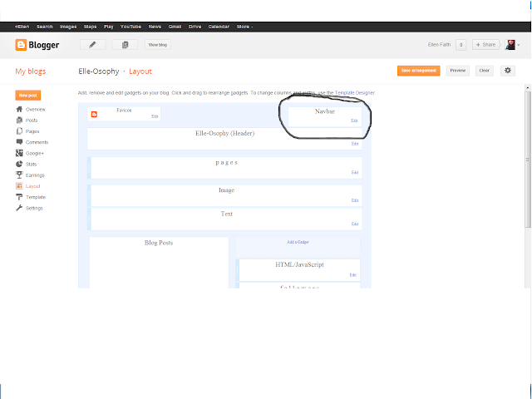Click the Overview house icon
The height and width of the screenshot is (399, 532).
click(x=19, y=109)
